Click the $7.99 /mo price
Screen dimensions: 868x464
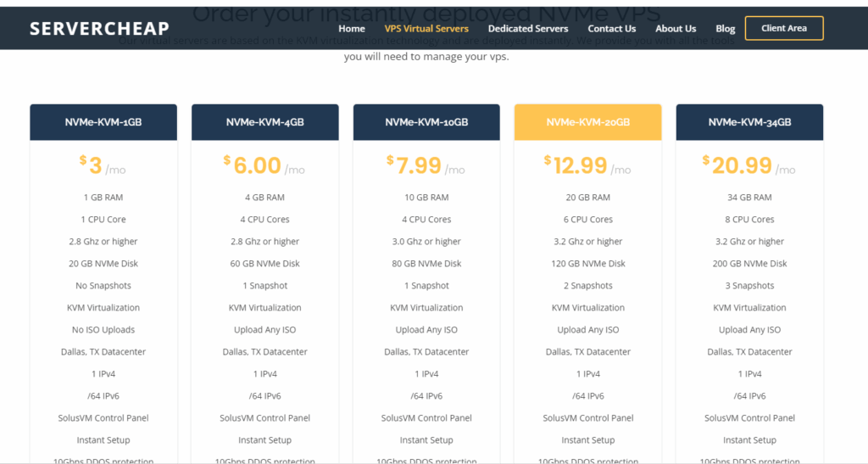[426, 165]
